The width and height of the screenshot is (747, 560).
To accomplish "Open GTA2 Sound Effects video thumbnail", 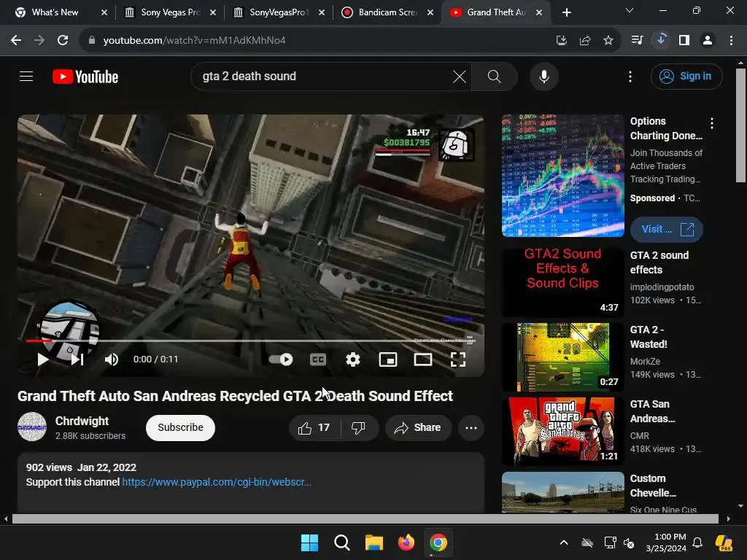I will point(562,283).
